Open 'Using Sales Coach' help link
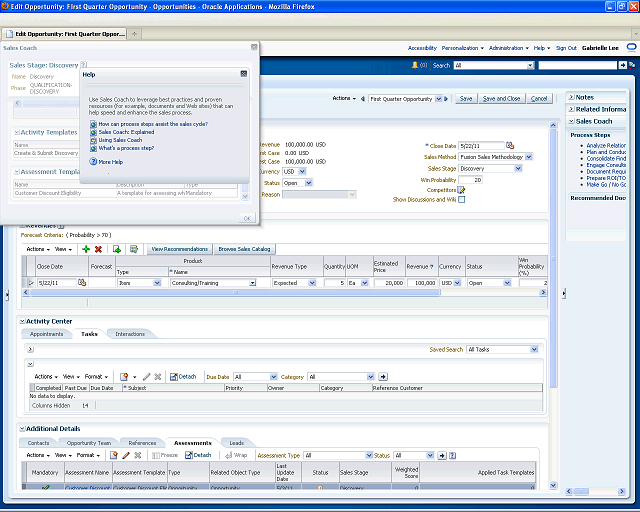The width and height of the screenshot is (640, 512). click(x=120, y=140)
